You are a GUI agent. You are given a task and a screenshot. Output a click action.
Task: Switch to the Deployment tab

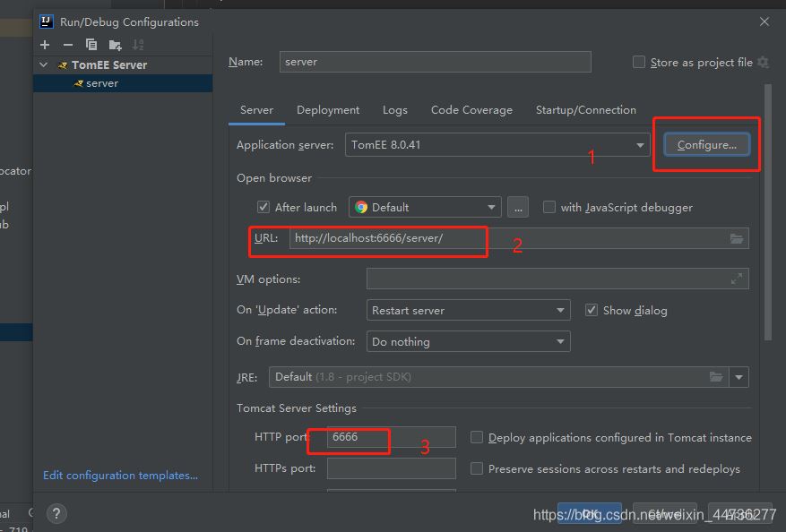[328, 109]
